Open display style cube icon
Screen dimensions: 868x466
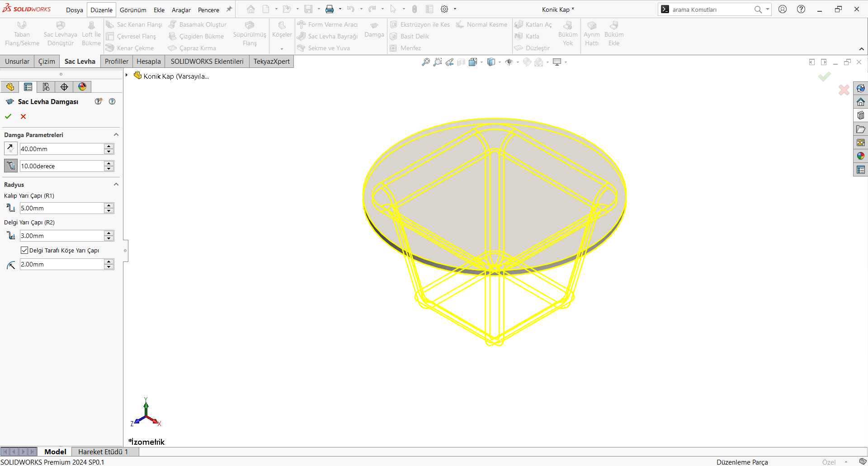(x=491, y=62)
